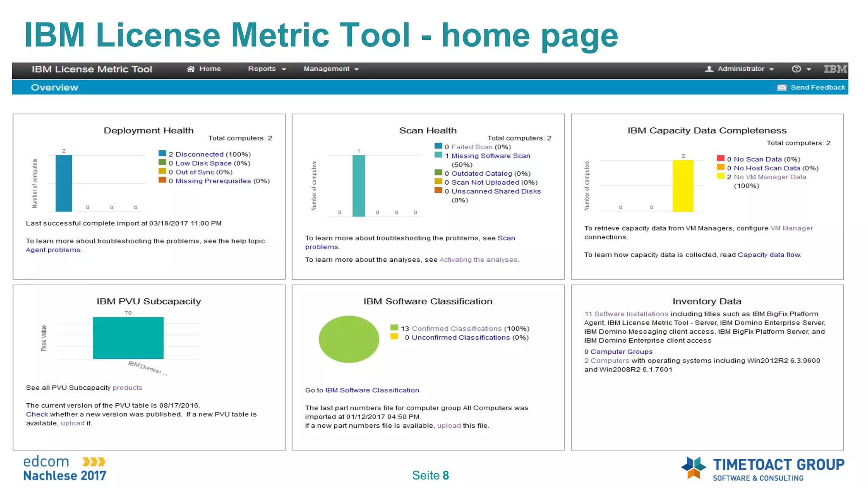Open the Agent problems help link

53,250
